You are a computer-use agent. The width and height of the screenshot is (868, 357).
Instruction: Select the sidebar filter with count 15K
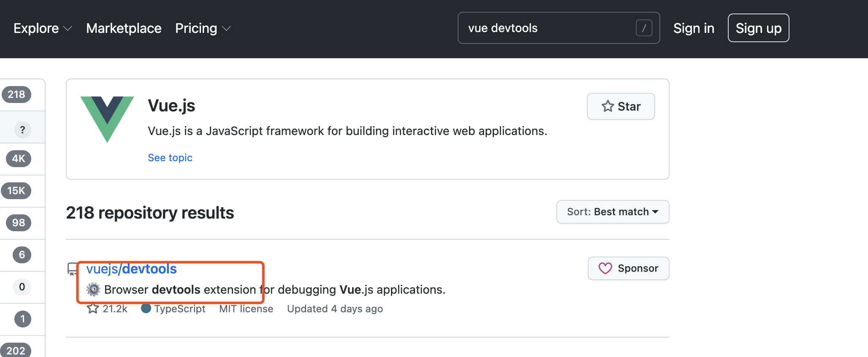[x=22, y=191]
